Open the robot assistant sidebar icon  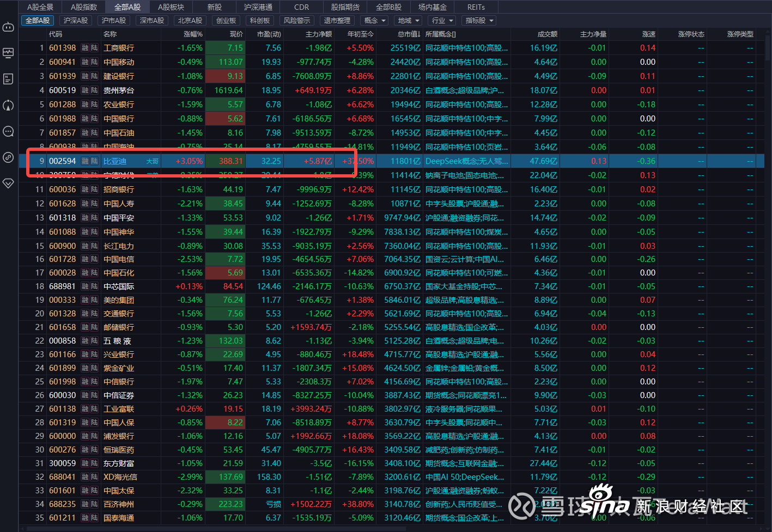pyautogui.click(x=8, y=27)
